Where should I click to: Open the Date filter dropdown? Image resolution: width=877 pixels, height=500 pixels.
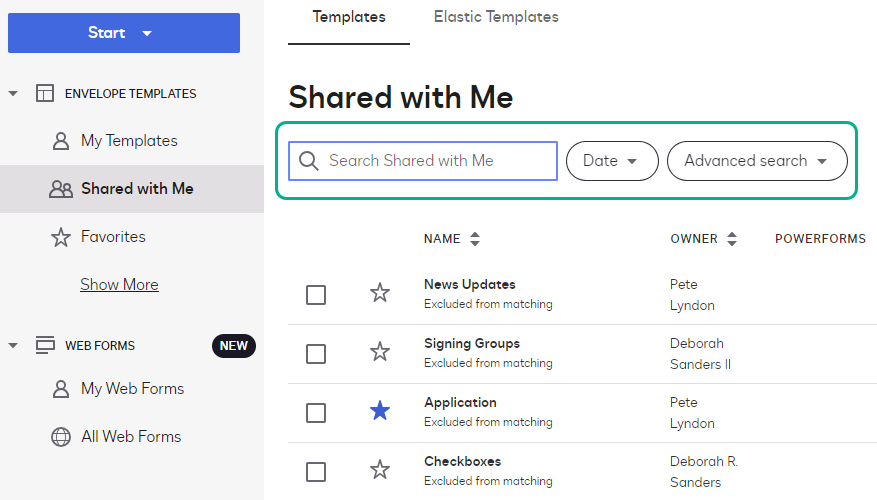click(612, 161)
